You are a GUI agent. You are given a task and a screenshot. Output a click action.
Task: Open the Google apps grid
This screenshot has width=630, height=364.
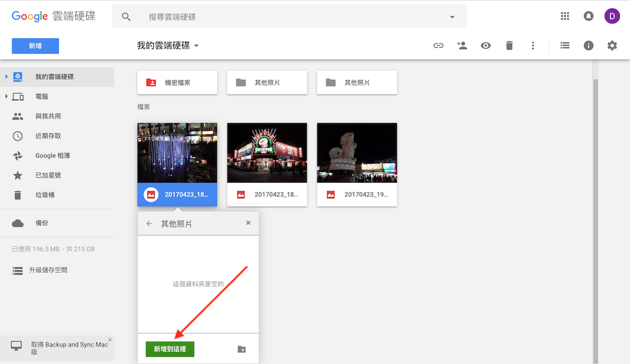pos(565,16)
